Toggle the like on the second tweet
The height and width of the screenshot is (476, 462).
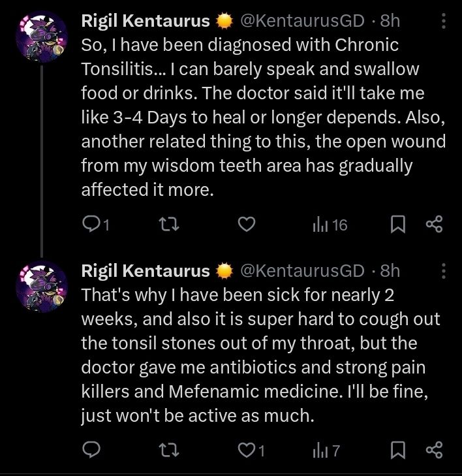coord(245,449)
